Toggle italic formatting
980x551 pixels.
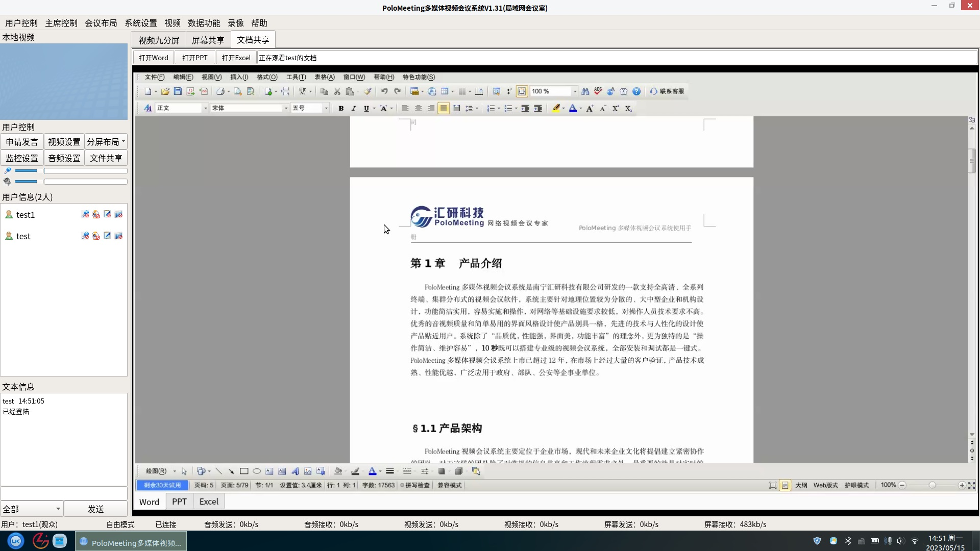[353, 108]
